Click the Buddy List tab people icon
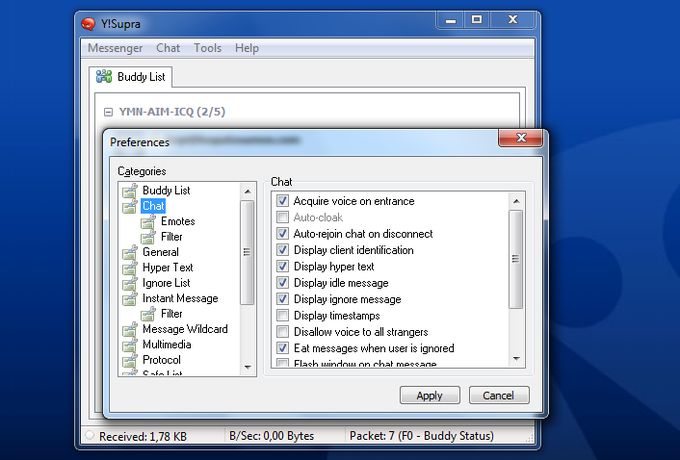The width and height of the screenshot is (680, 460). [104, 76]
